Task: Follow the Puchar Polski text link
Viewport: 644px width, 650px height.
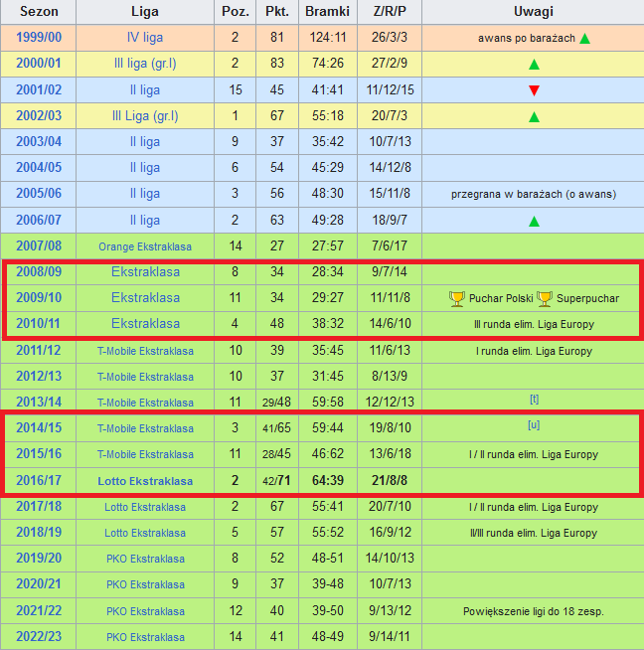Action: 500,298
